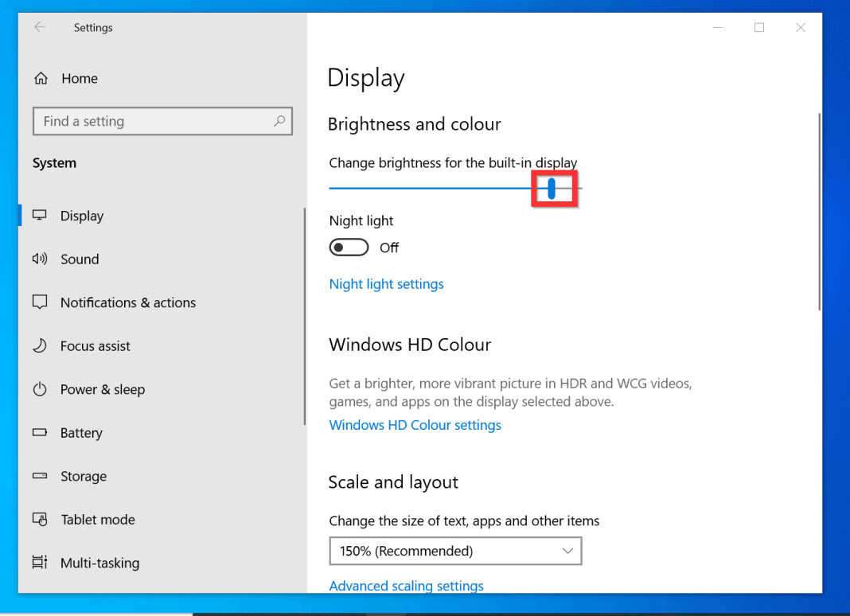Toggle Night light on

click(x=349, y=247)
